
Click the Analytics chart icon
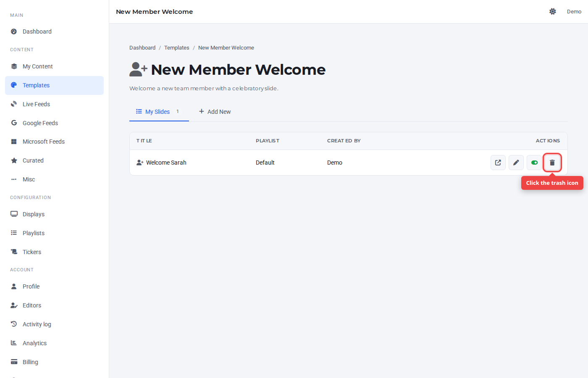[x=14, y=343]
